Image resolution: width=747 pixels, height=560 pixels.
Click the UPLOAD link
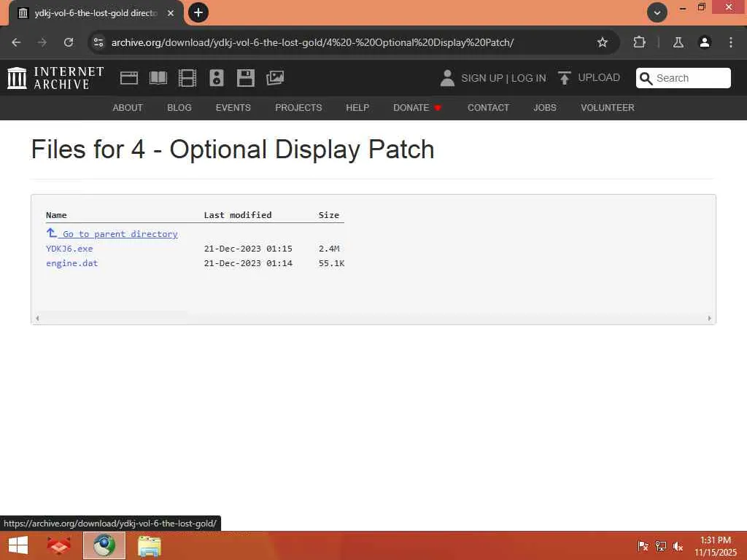click(599, 77)
